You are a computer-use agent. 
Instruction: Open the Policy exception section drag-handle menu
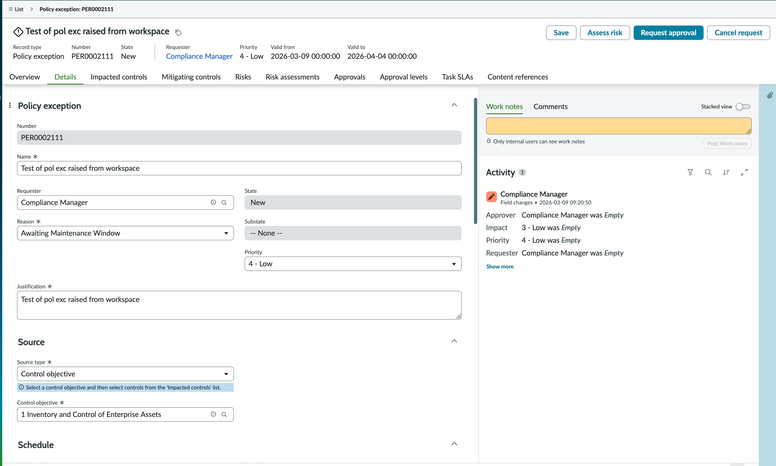tap(10, 106)
